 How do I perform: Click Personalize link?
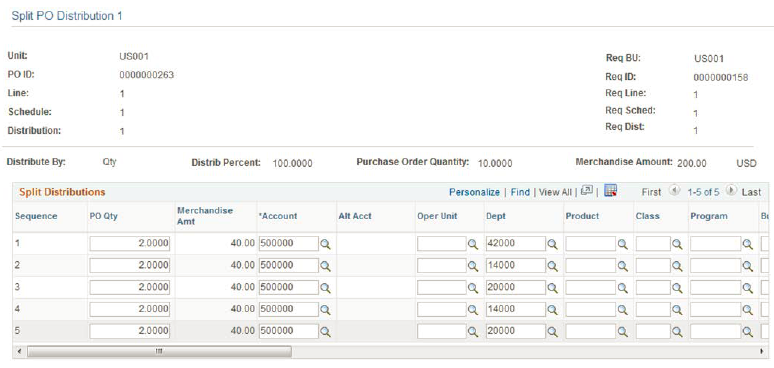[x=474, y=192]
